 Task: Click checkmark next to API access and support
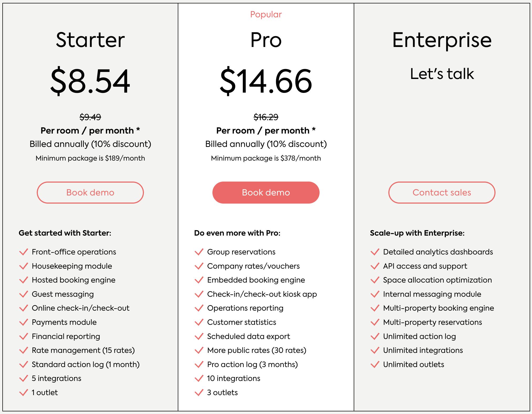point(375,266)
